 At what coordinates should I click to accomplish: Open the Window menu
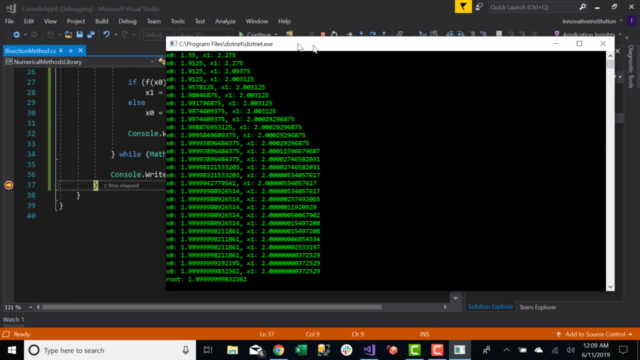(x=257, y=21)
